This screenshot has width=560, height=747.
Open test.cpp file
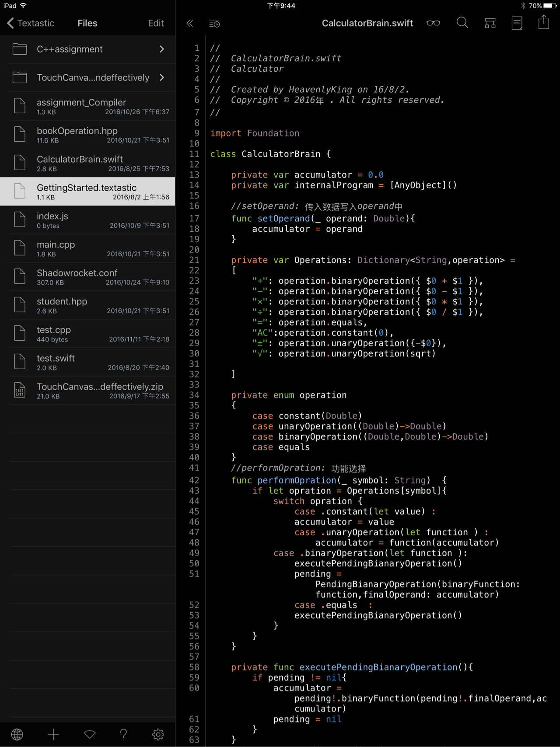(x=87, y=334)
